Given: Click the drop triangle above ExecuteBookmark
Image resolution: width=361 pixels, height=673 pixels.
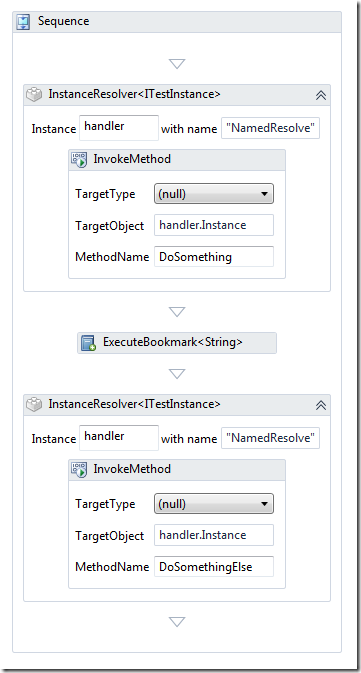Looking at the screenshot, I should pos(177,312).
